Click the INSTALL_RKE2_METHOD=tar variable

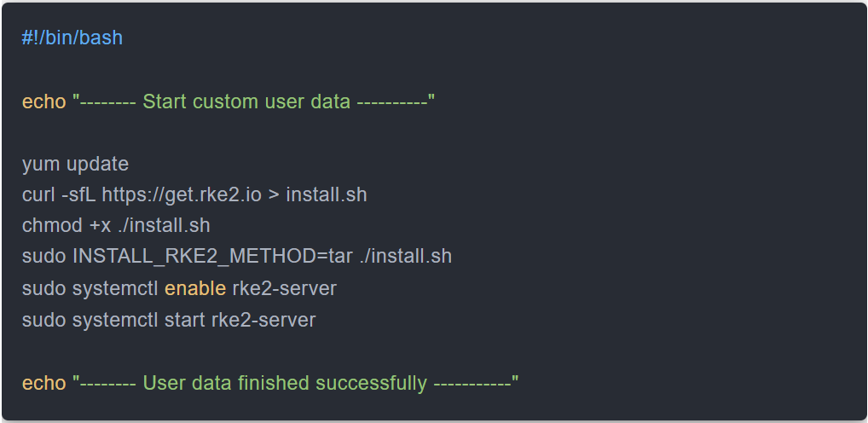pyautogui.click(x=212, y=257)
